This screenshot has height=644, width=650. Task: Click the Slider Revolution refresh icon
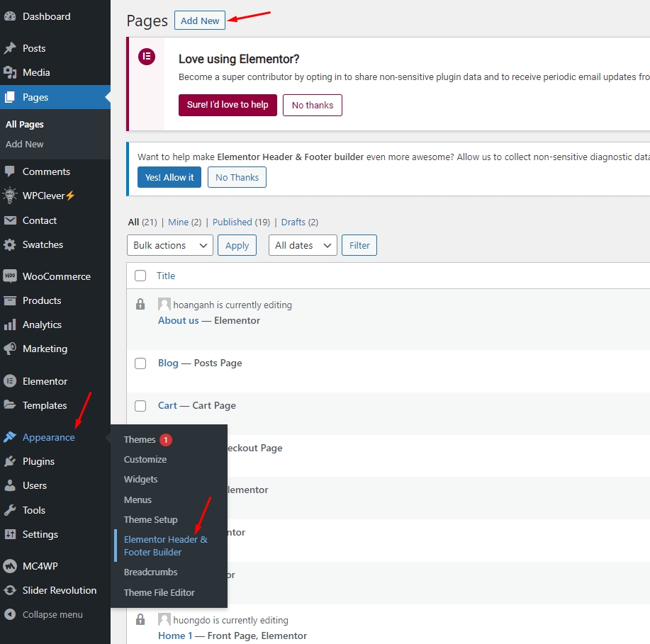(x=10, y=590)
